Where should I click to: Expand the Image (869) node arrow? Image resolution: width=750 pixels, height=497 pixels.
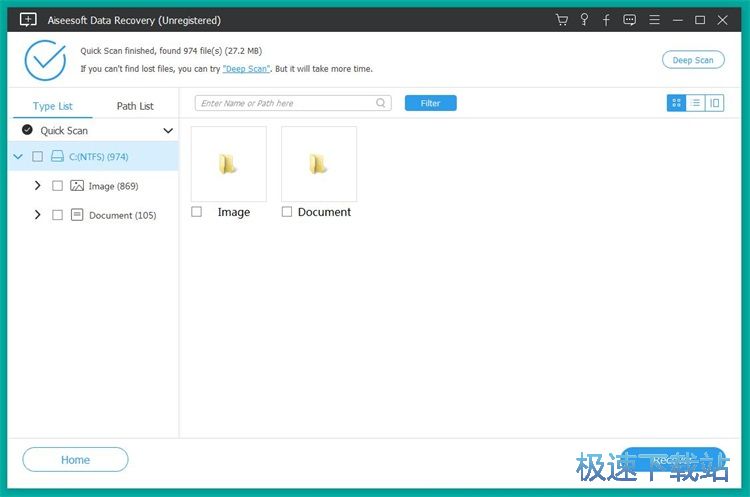click(37, 186)
